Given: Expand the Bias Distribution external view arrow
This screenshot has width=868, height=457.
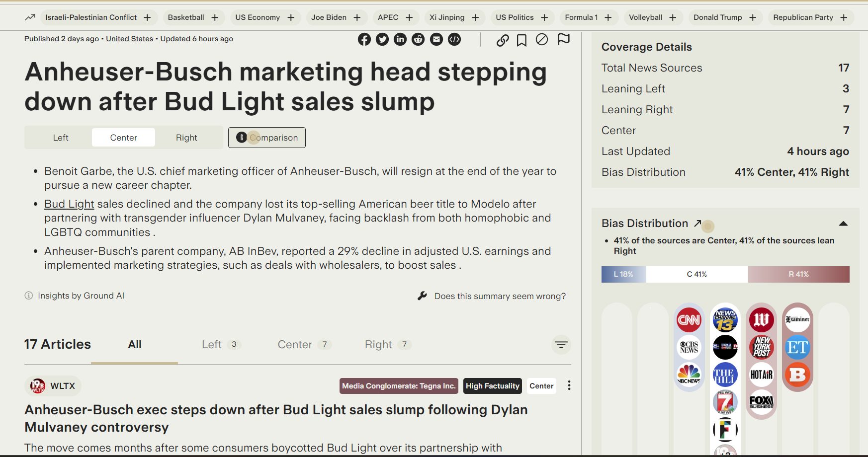Looking at the screenshot, I should tap(697, 224).
